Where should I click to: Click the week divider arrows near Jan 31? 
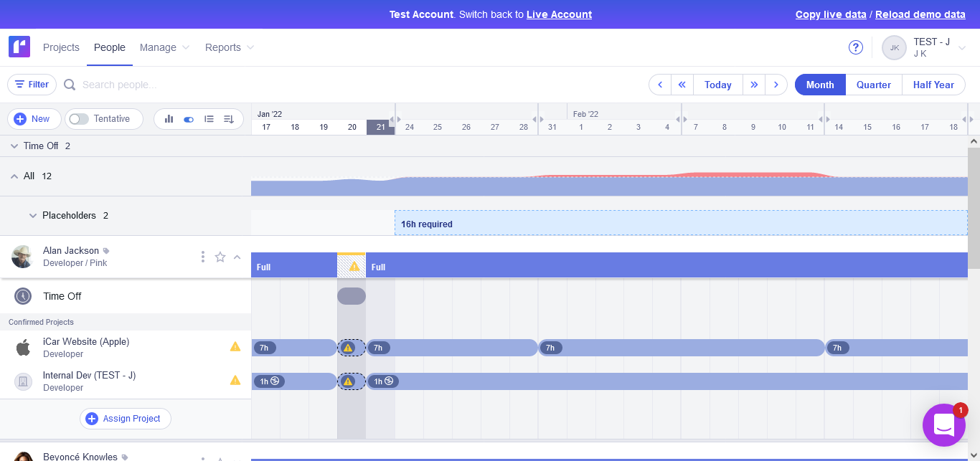538,119
